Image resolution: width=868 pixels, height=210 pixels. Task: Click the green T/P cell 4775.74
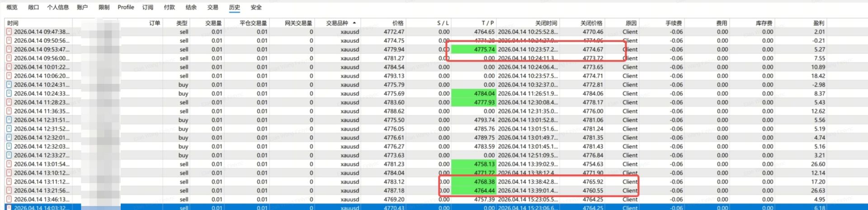coord(473,49)
